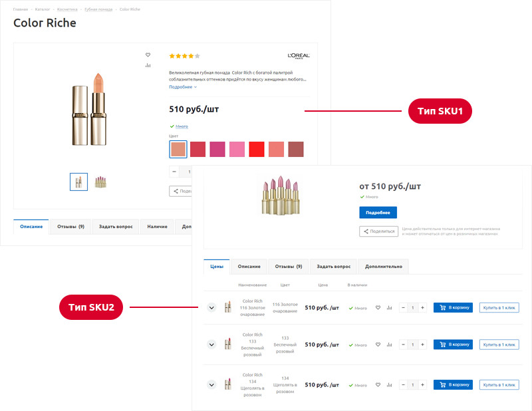Click compare icon in the 133 Беспечный розовый row
Viewport: 532px width, 411px height.
coord(389,344)
